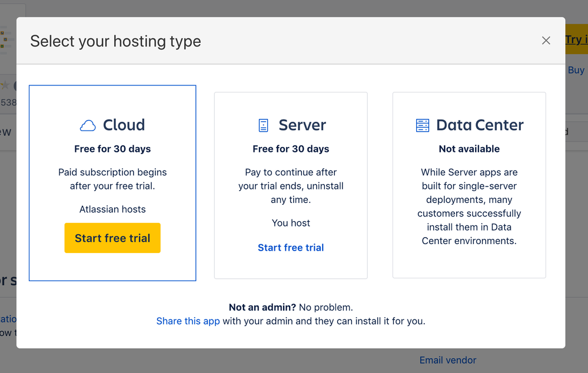
Task: Click Server 'Free for 30 days' label
Action: pyautogui.click(x=291, y=149)
